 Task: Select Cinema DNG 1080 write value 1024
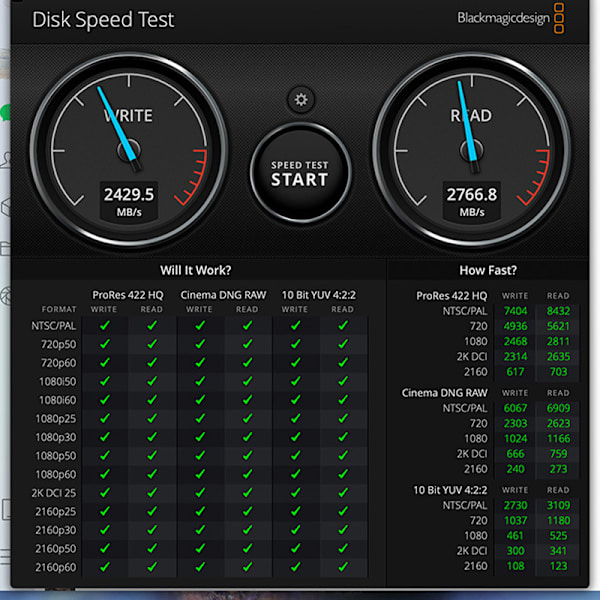coord(515,439)
